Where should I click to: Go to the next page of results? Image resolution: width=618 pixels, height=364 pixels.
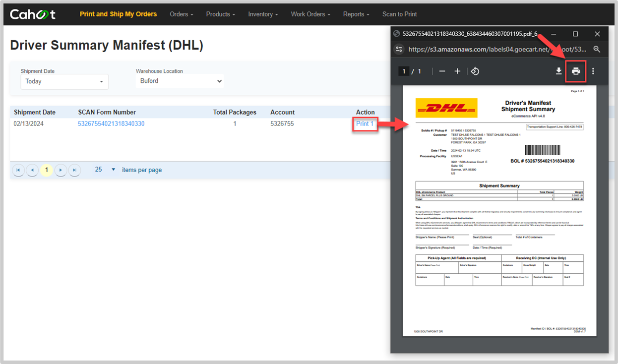point(61,170)
